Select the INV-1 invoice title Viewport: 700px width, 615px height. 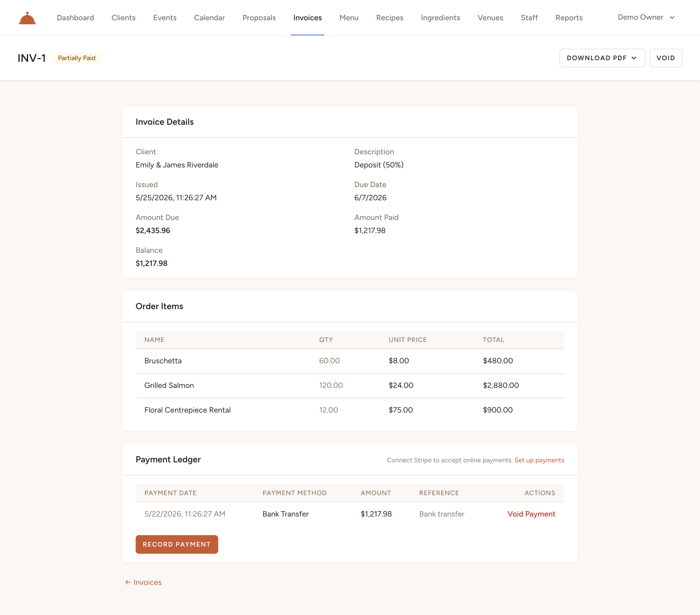(x=31, y=58)
